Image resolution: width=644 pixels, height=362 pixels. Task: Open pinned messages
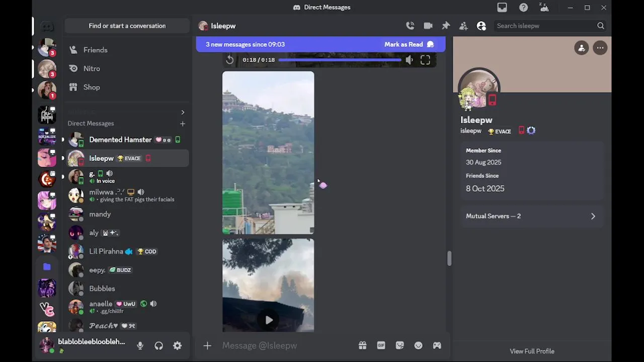click(x=446, y=26)
